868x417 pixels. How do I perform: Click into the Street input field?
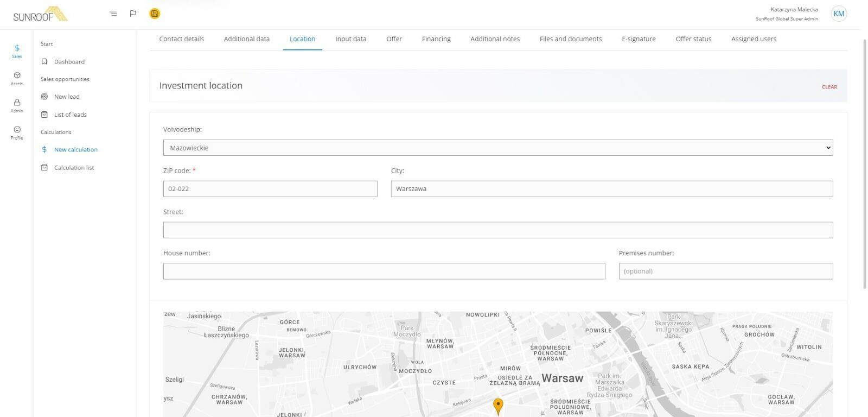[x=497, y=230]
